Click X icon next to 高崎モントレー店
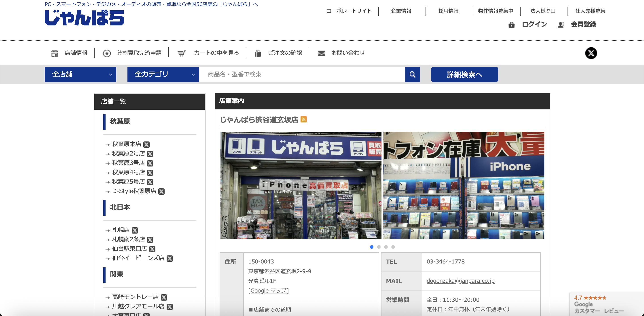 click(x=164, y=297)
